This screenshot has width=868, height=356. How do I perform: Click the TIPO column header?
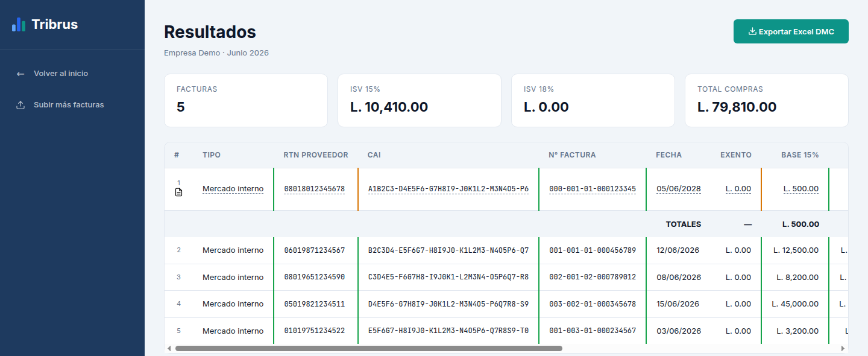[x=212, y=155]
